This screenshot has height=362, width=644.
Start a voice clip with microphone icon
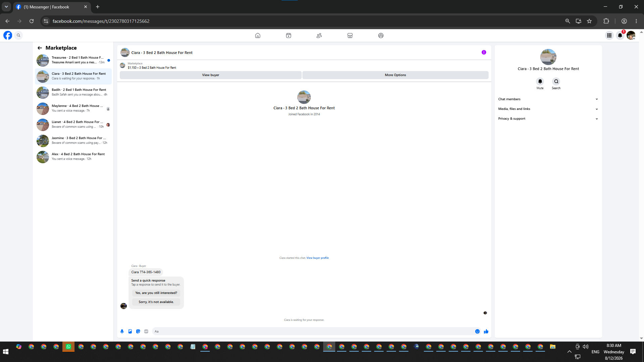click(x=122, y=331)
